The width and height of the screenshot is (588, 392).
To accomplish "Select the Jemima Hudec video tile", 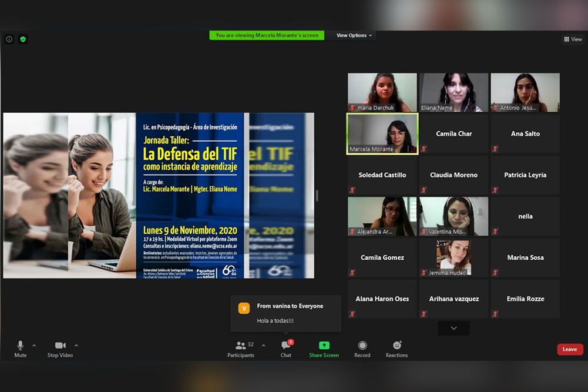I will pos(453,257).
